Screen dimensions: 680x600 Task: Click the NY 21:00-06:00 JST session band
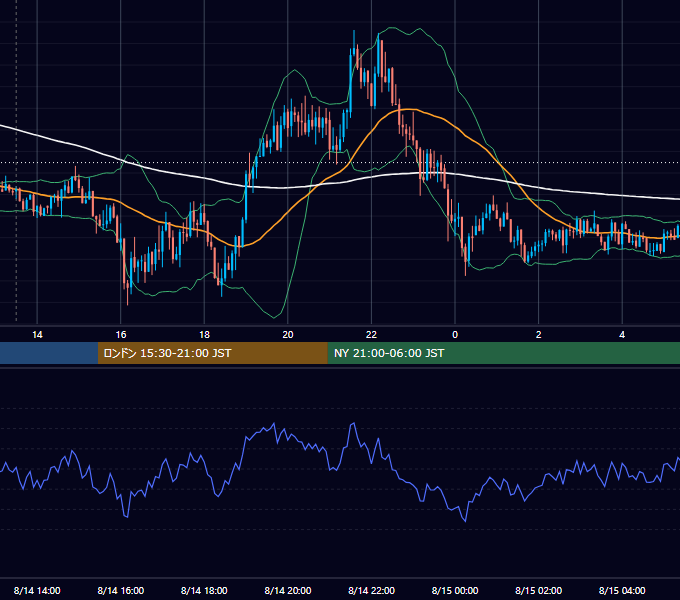(503, 353)
